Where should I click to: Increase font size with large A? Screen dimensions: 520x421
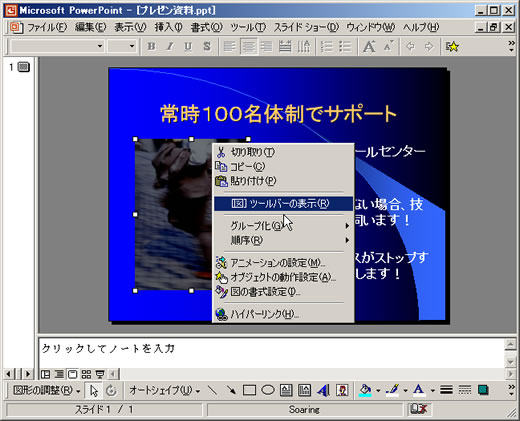click(369, 46)
